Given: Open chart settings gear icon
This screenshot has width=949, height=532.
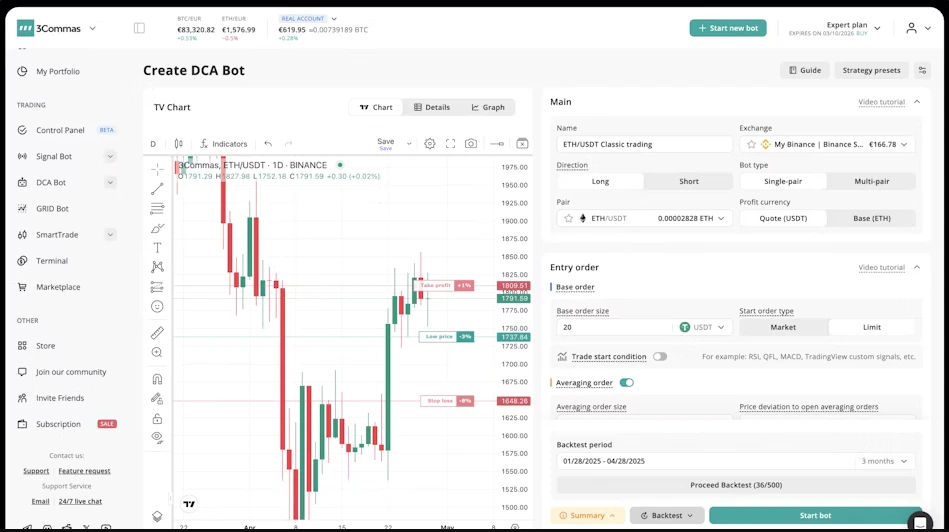Looking at the screenshot, I should coord(430,144).
